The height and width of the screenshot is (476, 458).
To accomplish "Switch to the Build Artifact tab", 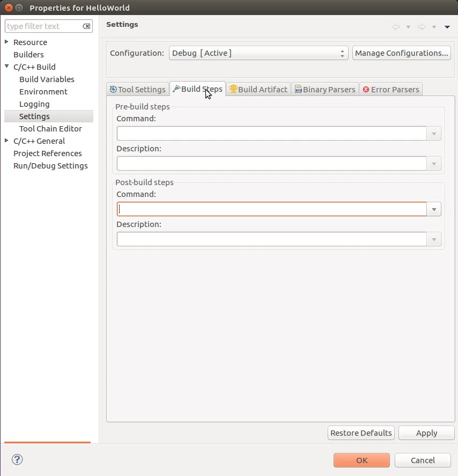I will point(258,89).
